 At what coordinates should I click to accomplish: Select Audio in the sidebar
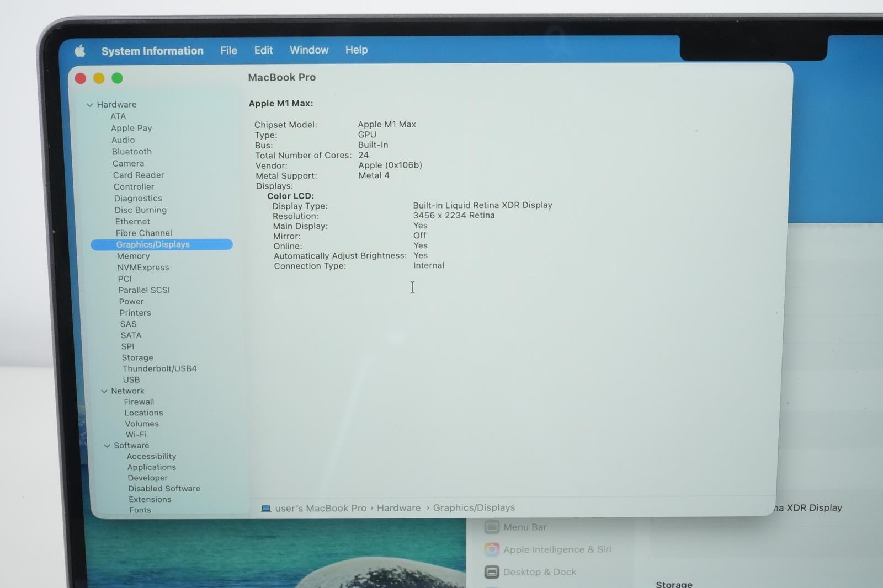click(123, 140)
